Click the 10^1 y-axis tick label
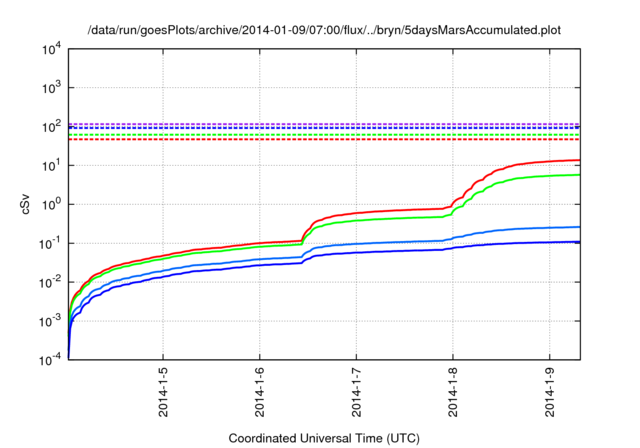The image size is (640, 448). coord(51,165)
